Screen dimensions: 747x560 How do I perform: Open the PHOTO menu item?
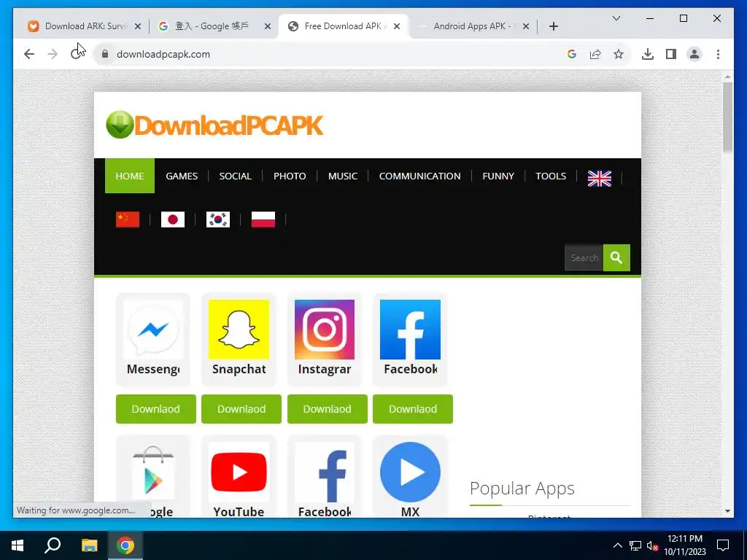coord(290,176)
